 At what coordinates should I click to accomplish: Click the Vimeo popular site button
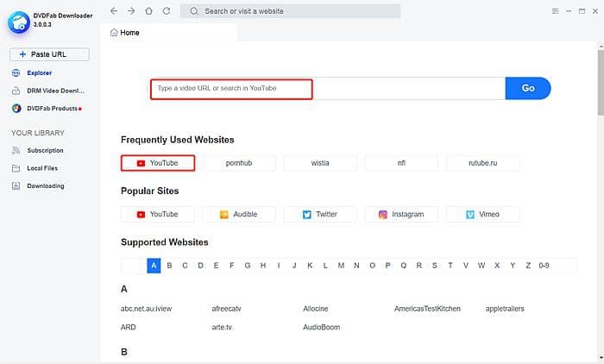(x=482, y=214)
